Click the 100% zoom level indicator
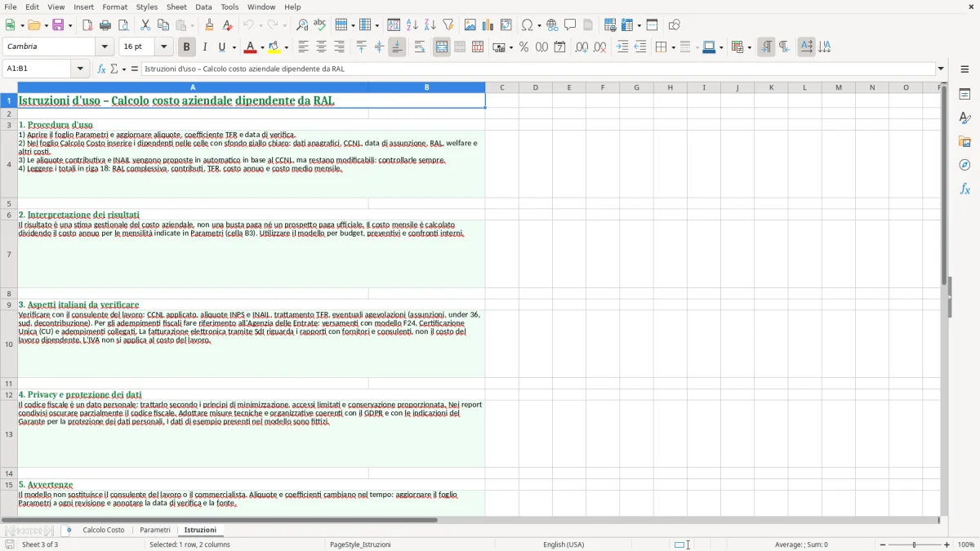Screen dimensions: 980x551 [x=966, y=544]
